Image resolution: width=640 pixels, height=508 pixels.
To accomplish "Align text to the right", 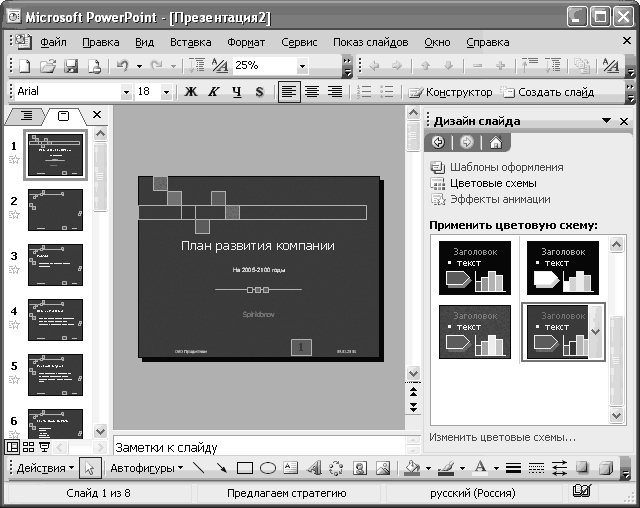I will tap(335, 91).
